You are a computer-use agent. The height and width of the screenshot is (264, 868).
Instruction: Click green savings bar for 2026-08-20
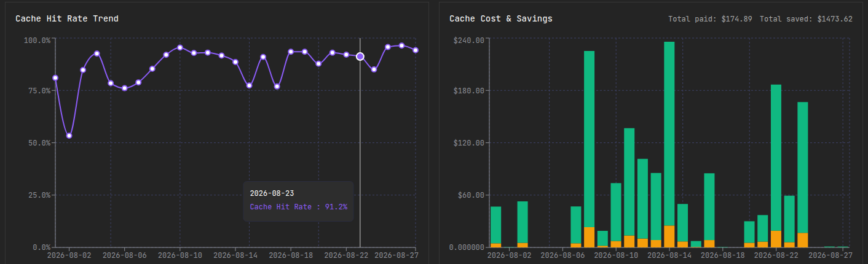(749, 232)
